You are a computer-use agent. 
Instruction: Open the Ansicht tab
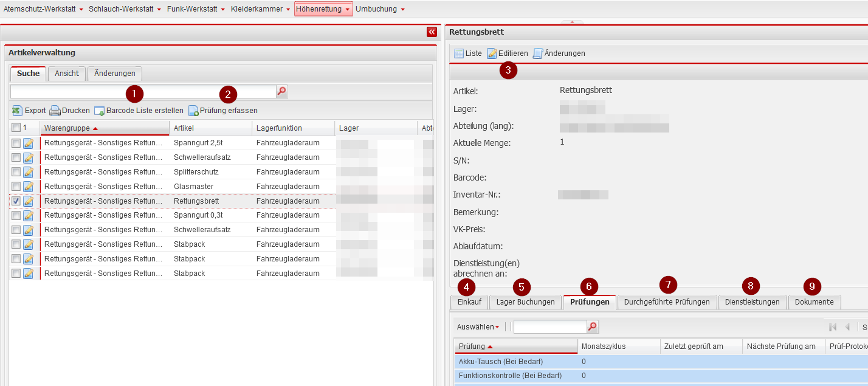tap(67, 74)
